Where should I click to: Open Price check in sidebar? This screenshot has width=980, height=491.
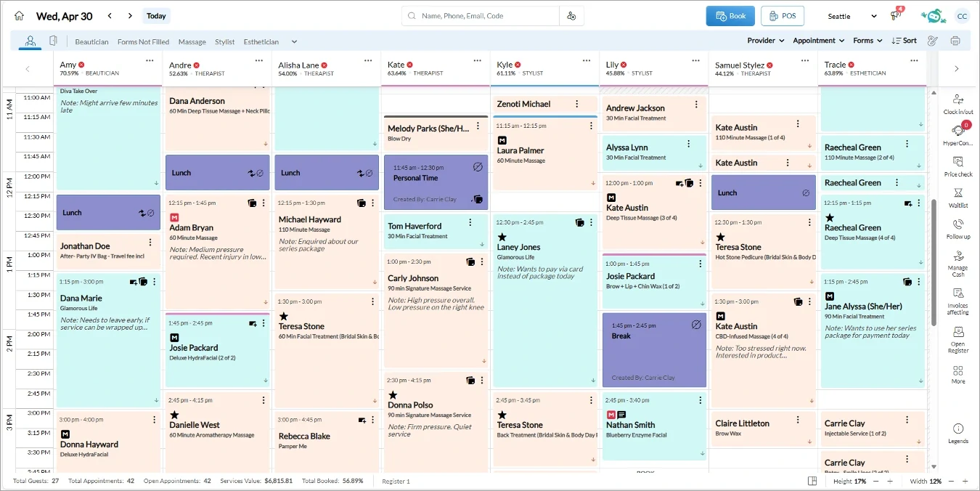click(x=958, y=166)
